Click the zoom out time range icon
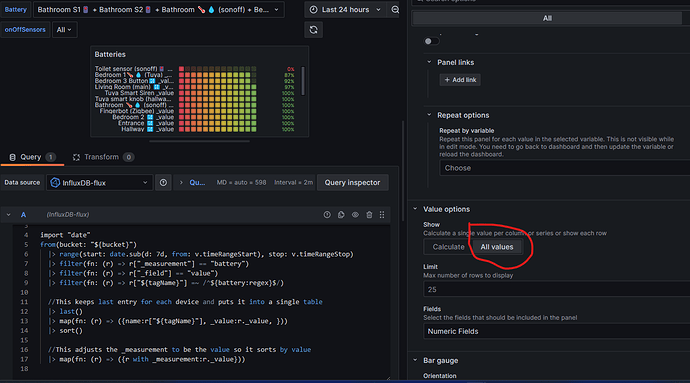This screenshot has height=383, width=690. pos(395,10)
